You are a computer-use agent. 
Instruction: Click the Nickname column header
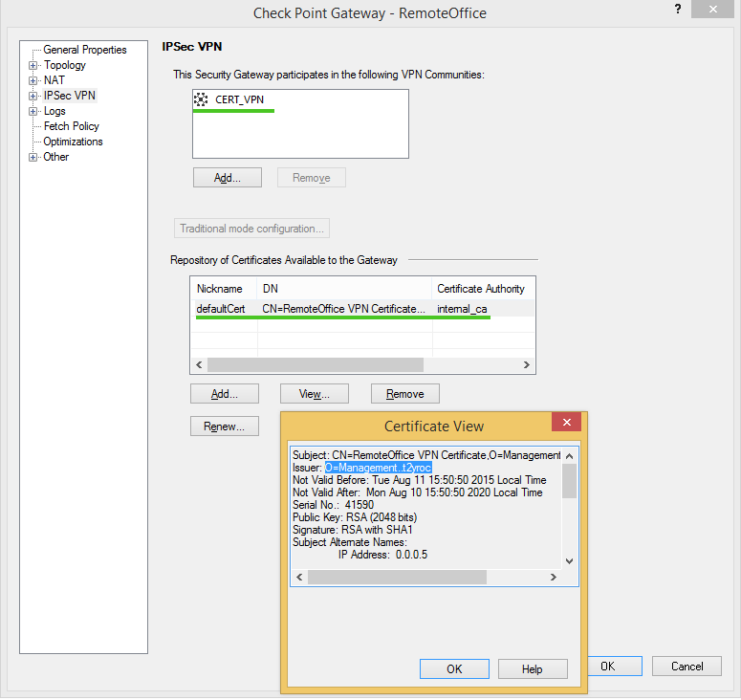[224, 289]
